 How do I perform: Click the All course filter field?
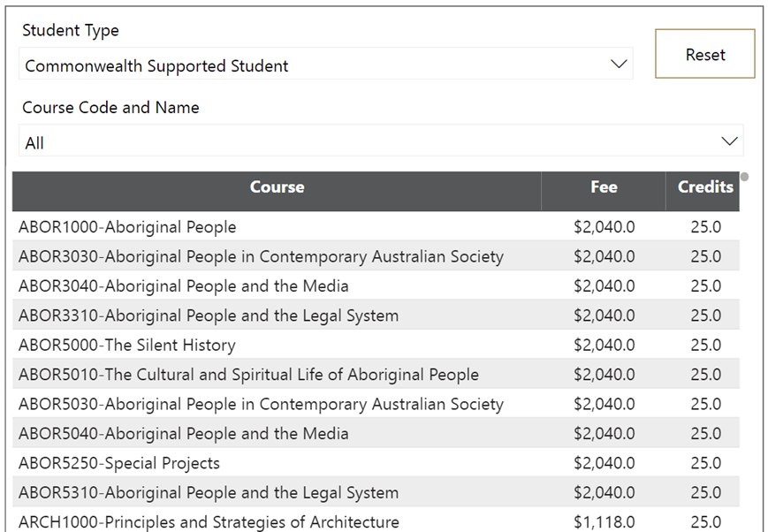tap(381, 141)
